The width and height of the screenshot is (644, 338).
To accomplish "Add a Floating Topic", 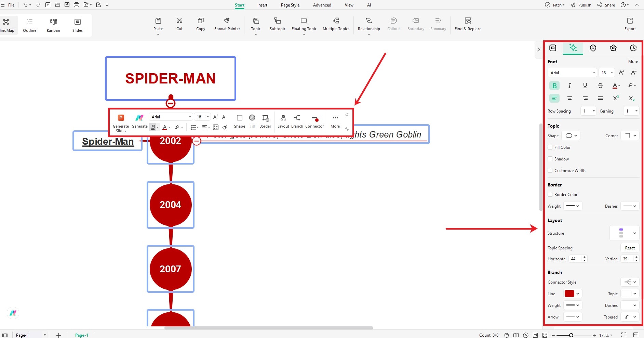I will (304, 24).
